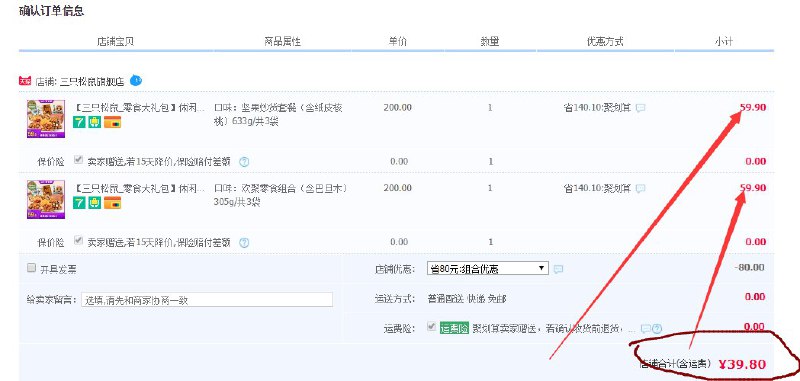Click the 口味 attribute text for 欢聚零食组合 305g
Viewport: 800px width, 381px height.
tap(281, 195)
